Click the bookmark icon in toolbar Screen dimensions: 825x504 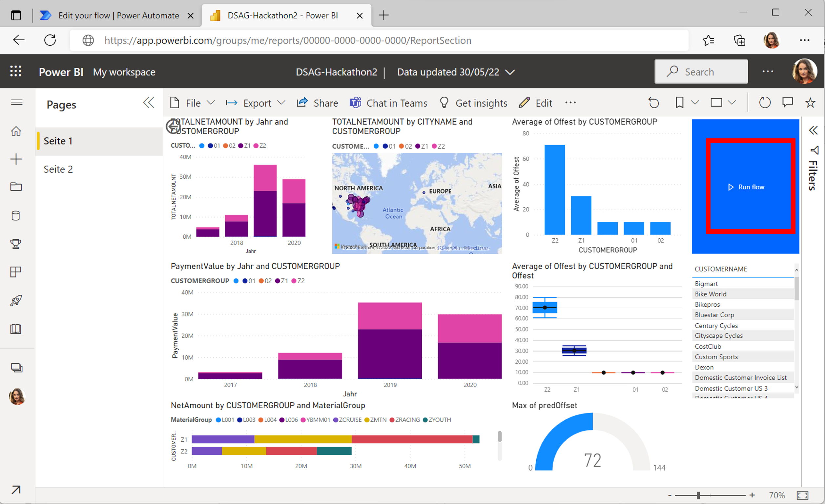point(679,103)
